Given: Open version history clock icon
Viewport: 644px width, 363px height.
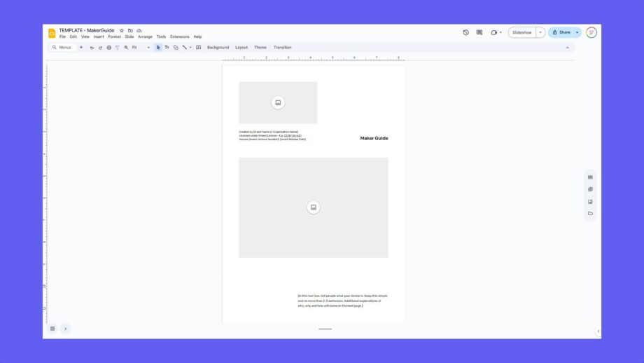Looking at the screenshot, I should 465,32.
